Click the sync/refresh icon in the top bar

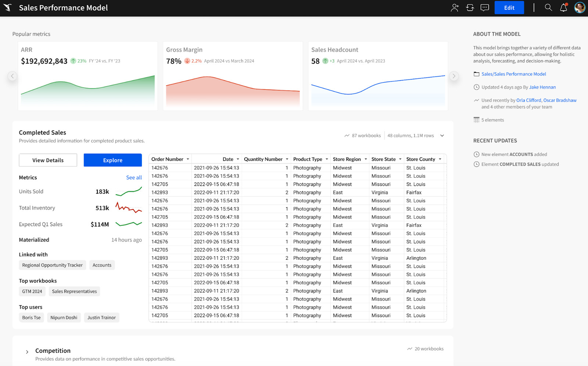470,7
